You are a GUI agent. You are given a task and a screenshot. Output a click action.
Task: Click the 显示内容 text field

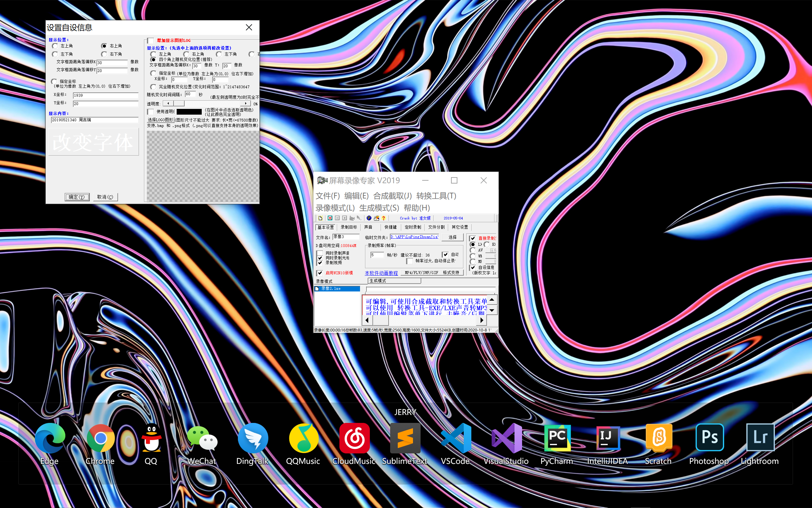(94, 120)
